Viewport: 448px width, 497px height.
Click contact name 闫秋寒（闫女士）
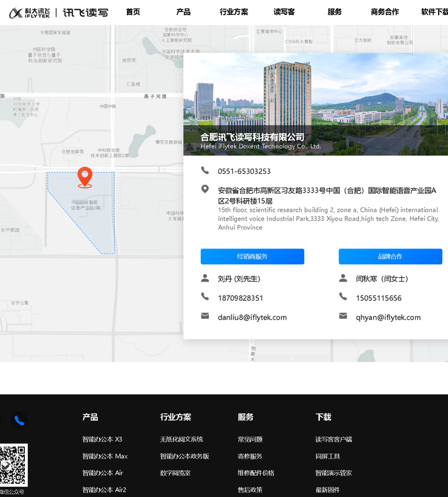382,278
